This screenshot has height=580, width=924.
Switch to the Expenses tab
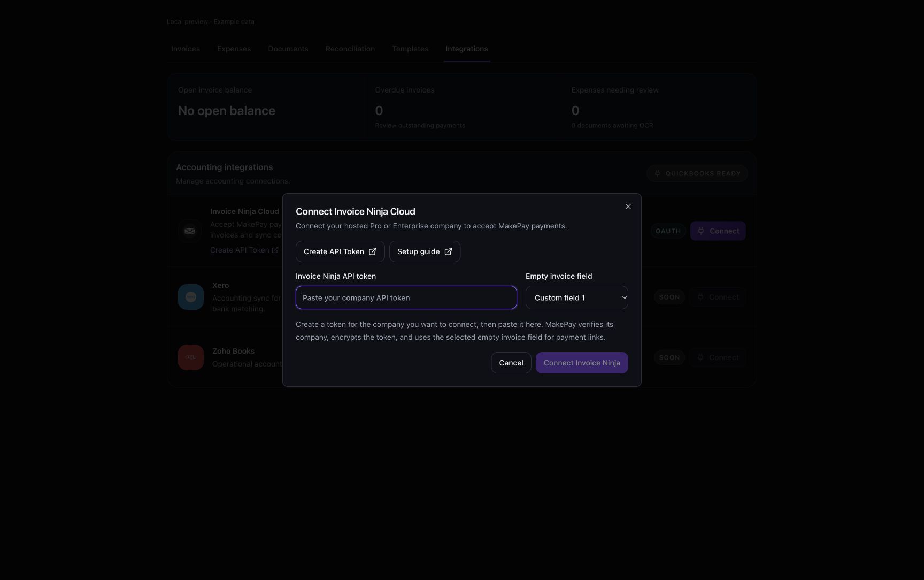[x=234, y=49]
